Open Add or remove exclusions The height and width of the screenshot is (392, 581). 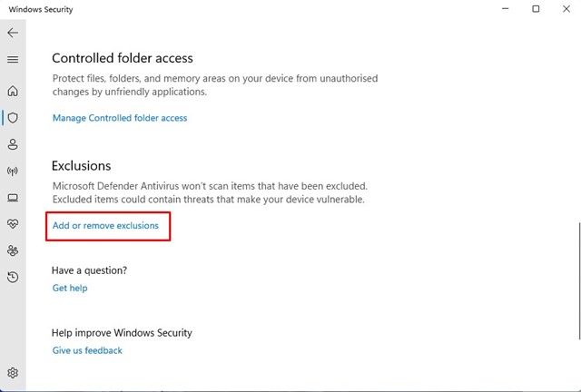(x=105, y=225)
